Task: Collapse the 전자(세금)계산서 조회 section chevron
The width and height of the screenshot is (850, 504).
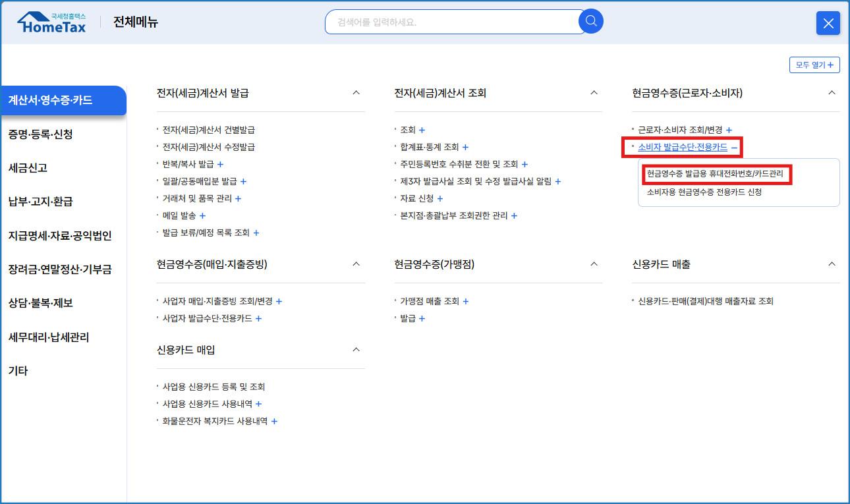Action: (x=594, y=94)
